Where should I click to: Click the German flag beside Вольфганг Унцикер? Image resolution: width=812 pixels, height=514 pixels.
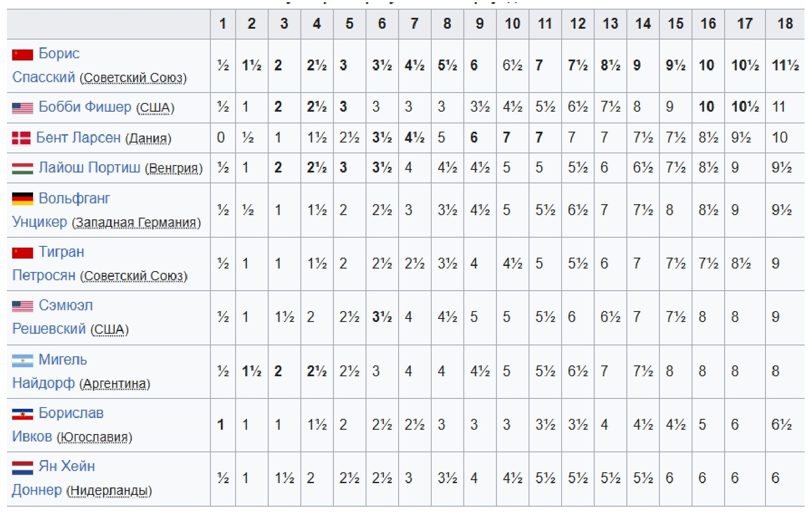point(22,199)
